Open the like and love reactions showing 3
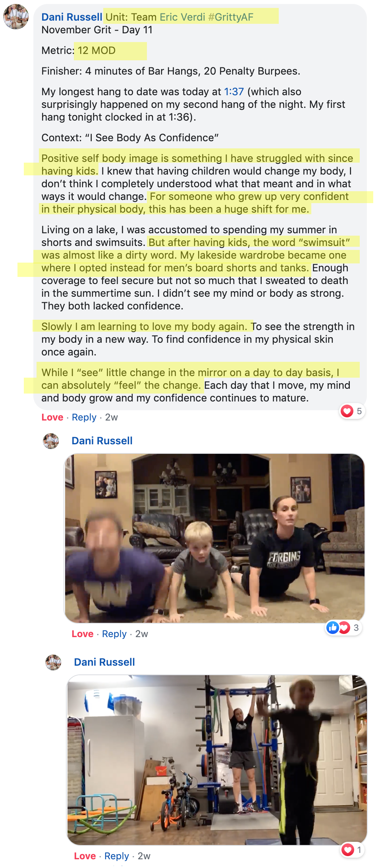378x868 pixels. point(343,628)
